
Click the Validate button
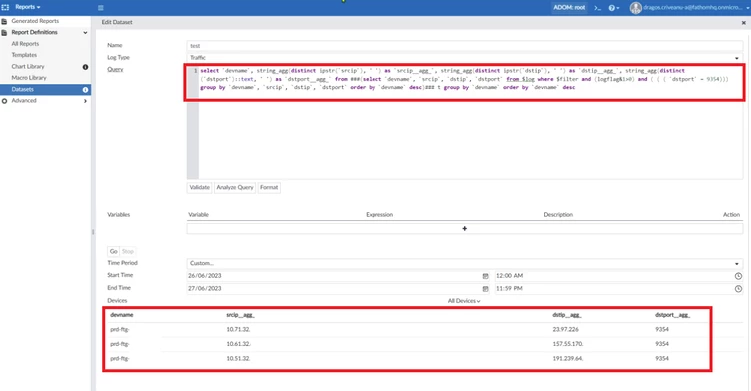(199, 187)
